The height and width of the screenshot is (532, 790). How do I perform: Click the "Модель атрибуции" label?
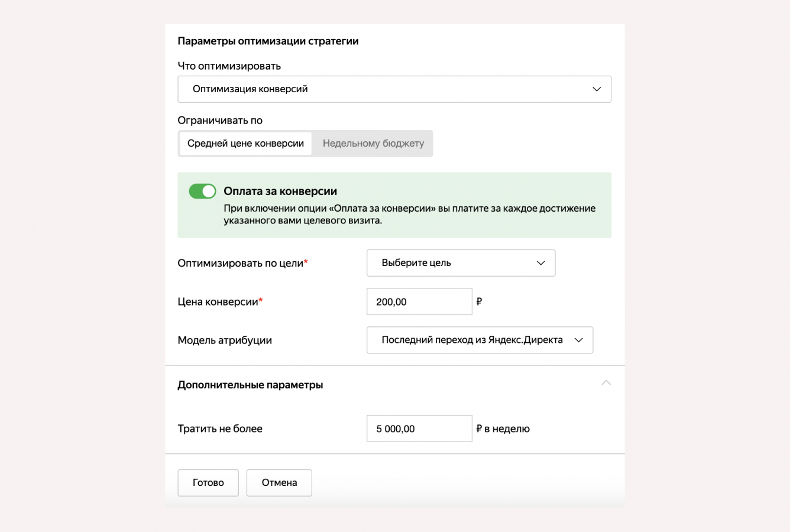tap(225, 340)
